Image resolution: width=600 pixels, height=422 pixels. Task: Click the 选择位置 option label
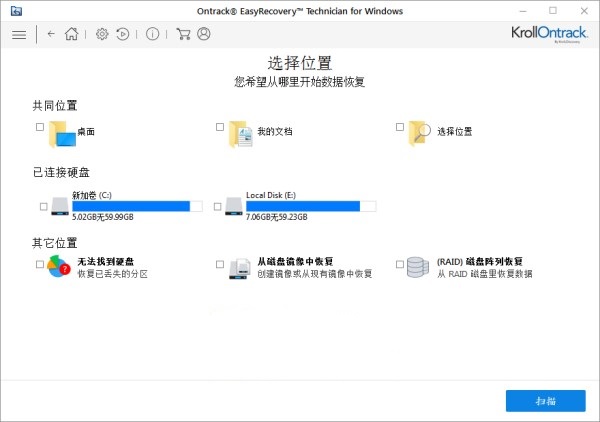455,132
